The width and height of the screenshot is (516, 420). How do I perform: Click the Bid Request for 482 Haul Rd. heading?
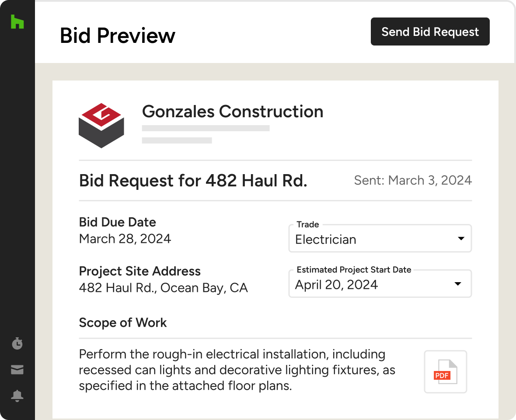tap(193, 181)
